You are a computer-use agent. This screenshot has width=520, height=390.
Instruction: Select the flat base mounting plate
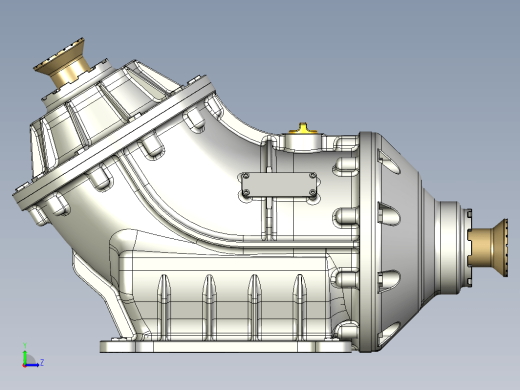pyautogui.click(x=227, y=347)
